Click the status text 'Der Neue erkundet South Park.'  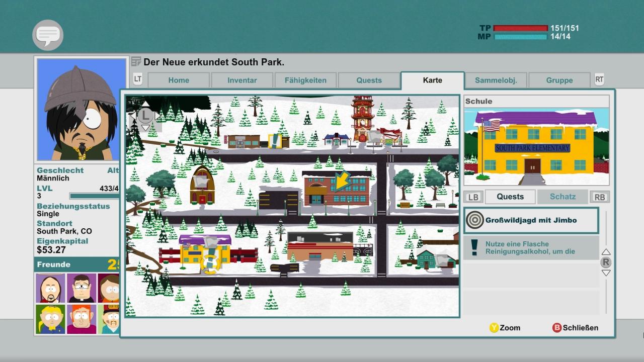[x=214, y=62]
